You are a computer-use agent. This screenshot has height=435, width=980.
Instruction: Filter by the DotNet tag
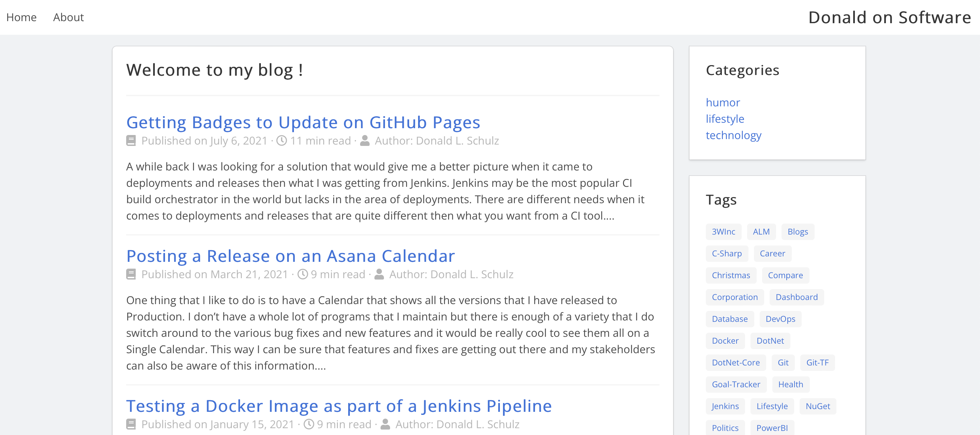click(x=770, y=341)
